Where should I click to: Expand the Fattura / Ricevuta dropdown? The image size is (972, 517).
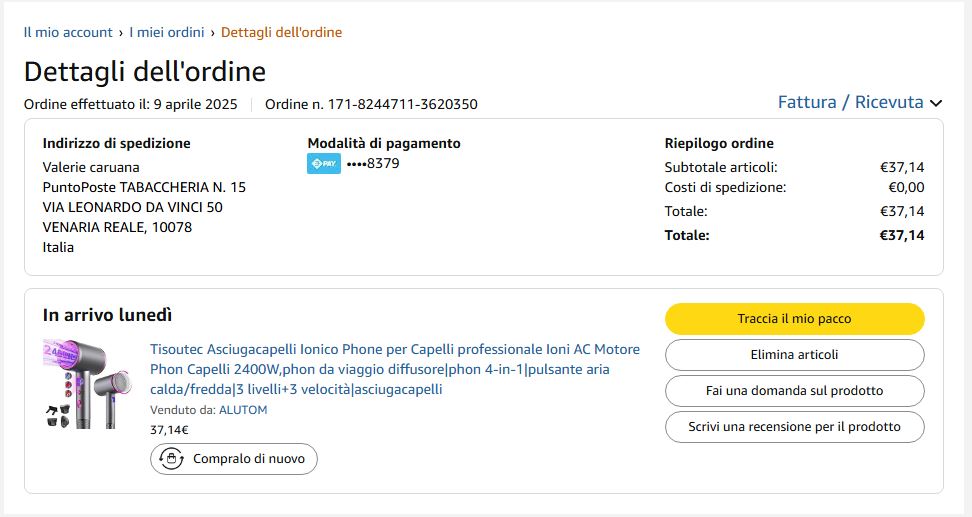click(850, 102)
